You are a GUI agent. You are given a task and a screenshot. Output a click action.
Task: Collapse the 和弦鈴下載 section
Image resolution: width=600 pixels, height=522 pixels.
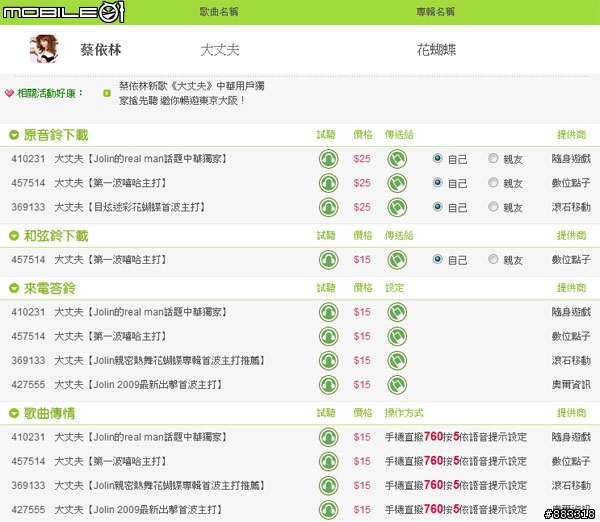pyautogui.click(x=14, y=236)
